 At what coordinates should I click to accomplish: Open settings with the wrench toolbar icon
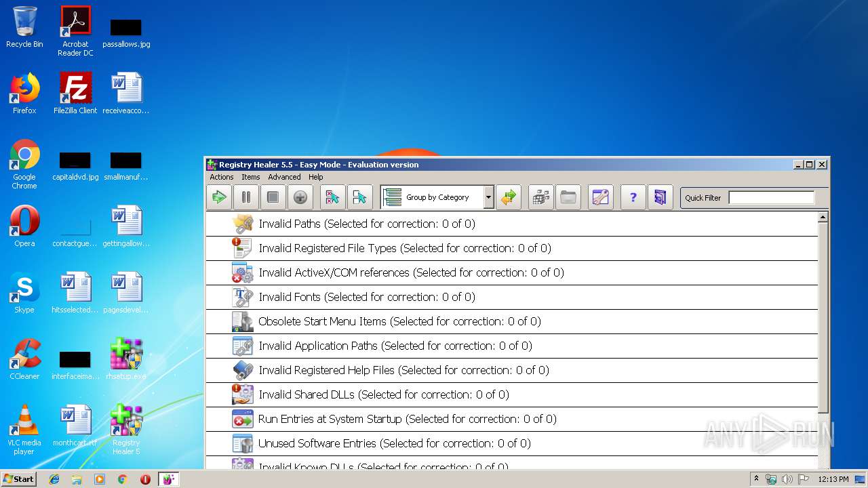601,197
